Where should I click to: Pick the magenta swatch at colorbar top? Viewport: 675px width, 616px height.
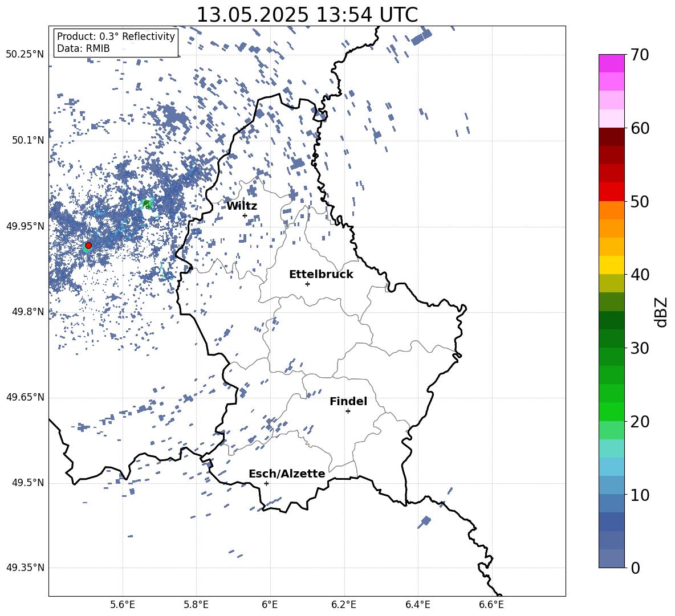611,63
